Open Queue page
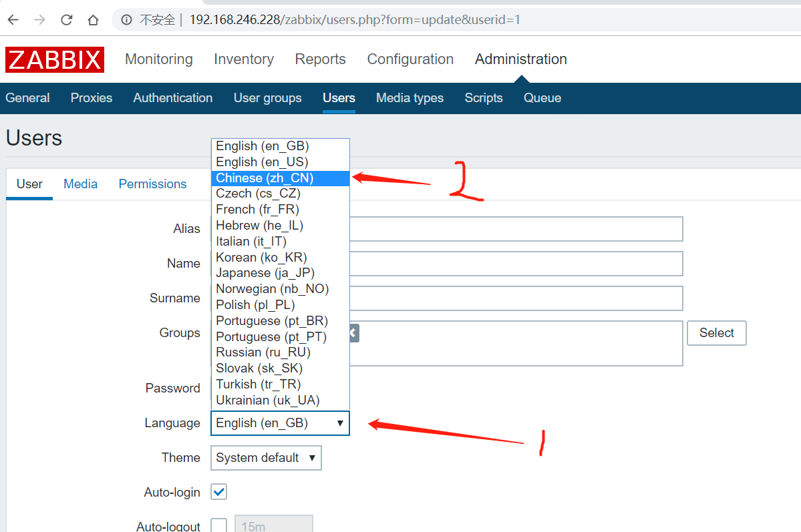Image resolution: width=801 pixels, height=532 pixels. point(542,97)
